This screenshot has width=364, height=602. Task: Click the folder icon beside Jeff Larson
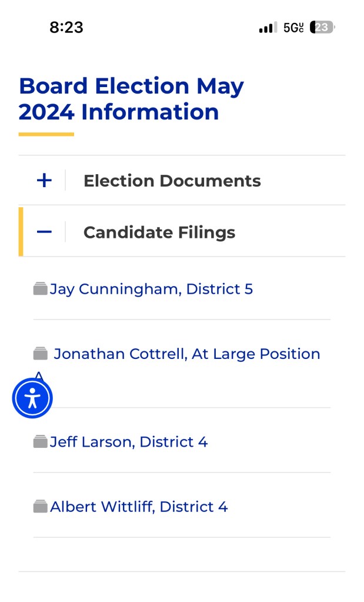[x=40, y=442]
